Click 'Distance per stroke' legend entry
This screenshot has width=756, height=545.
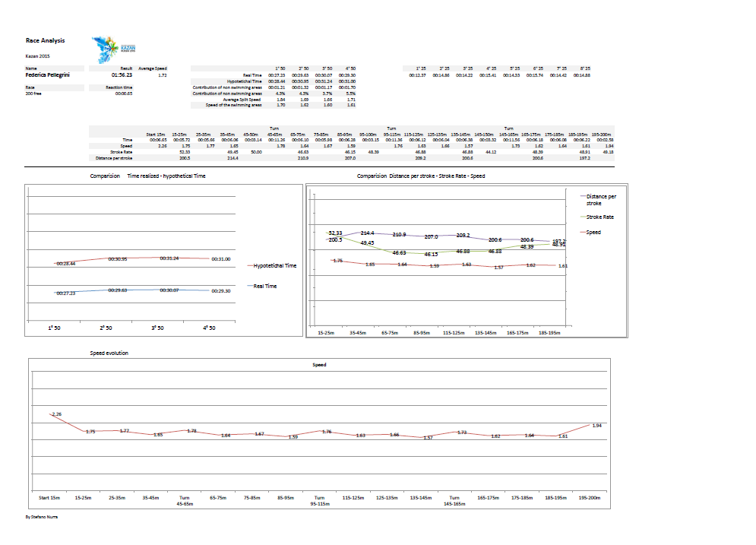[598, 200]
